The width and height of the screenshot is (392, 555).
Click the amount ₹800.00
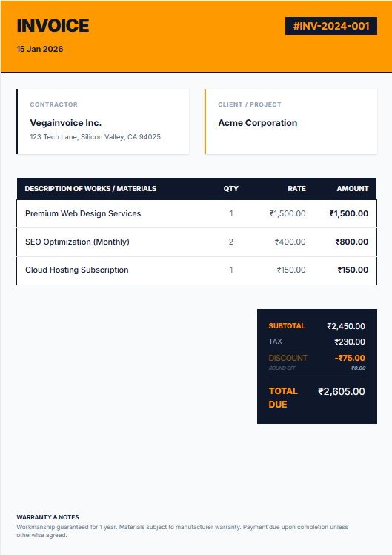(x=352, y=242)
